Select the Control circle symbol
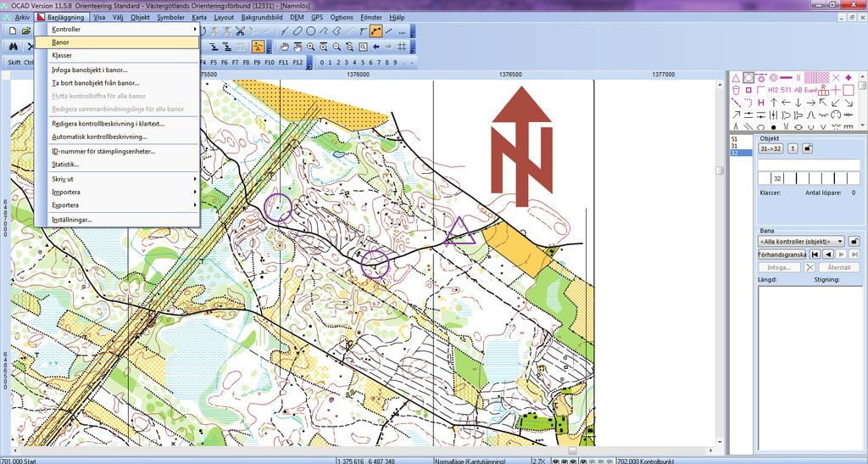 tap(748, 77)
